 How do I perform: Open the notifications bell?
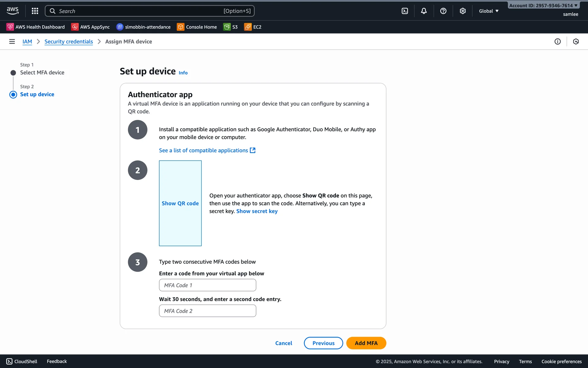coord(424,11)
